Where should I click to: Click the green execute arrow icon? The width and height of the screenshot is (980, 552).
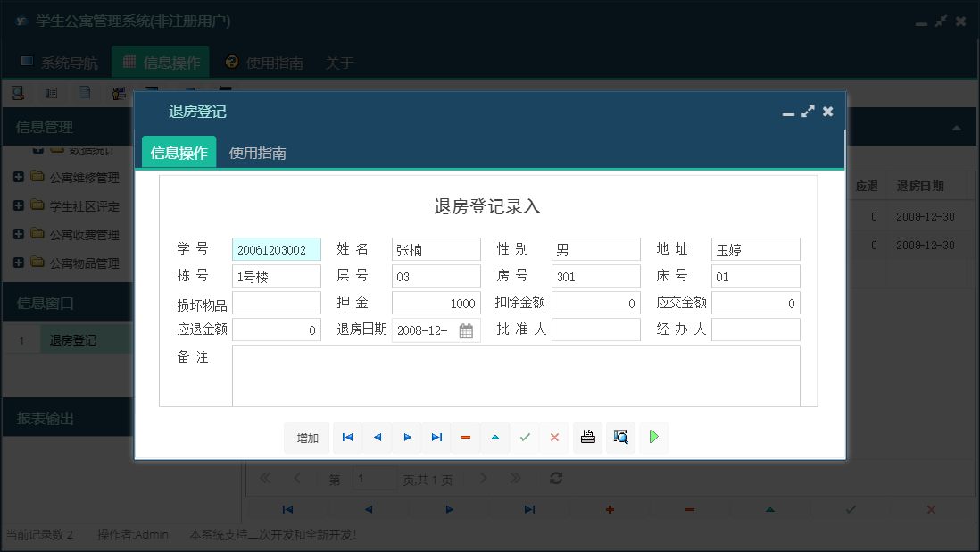point(653,438)
